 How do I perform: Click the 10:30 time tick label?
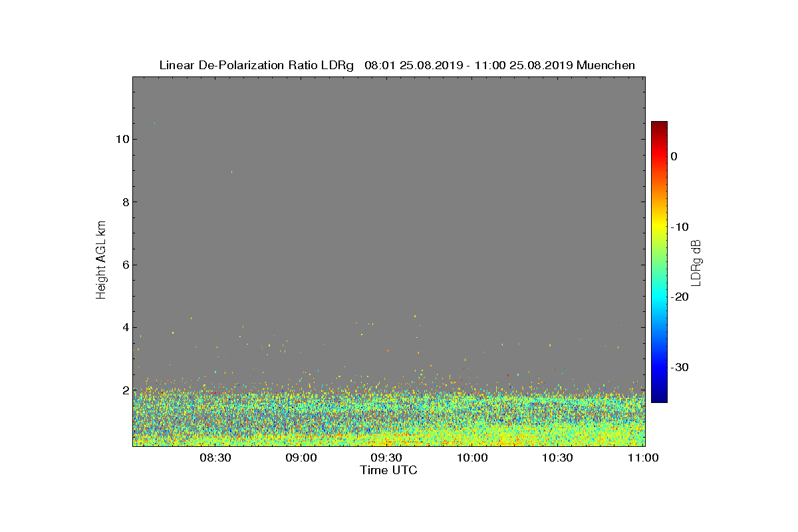coord(558,458)
